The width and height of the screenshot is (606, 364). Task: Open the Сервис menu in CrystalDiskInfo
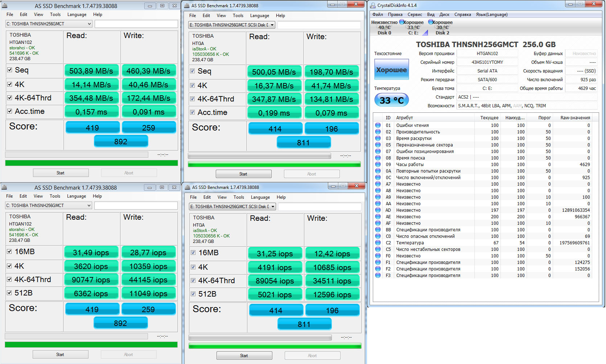pos(415,15)
